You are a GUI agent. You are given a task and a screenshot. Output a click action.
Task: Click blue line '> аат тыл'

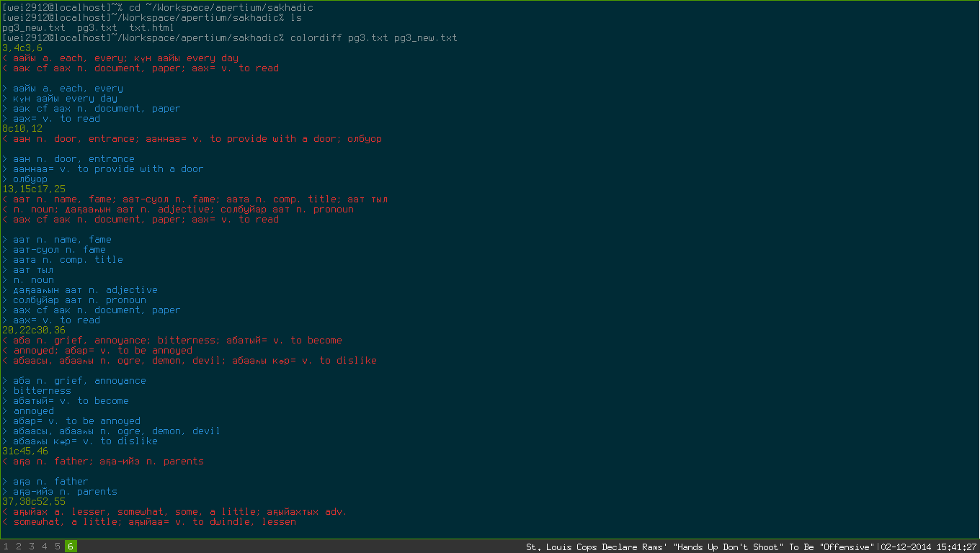click(x=28, y=270)
